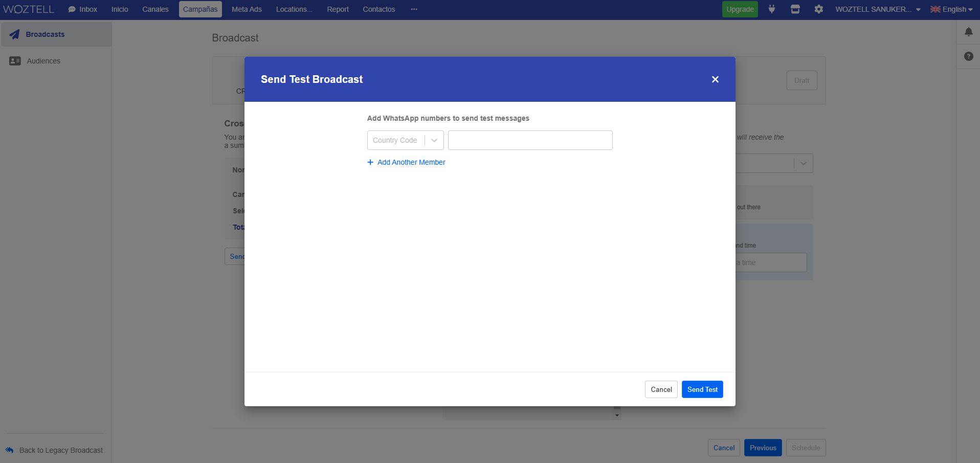Open the marketplace store icon
Viewport: 980px width, 463px height.
[x=795, y=9]
